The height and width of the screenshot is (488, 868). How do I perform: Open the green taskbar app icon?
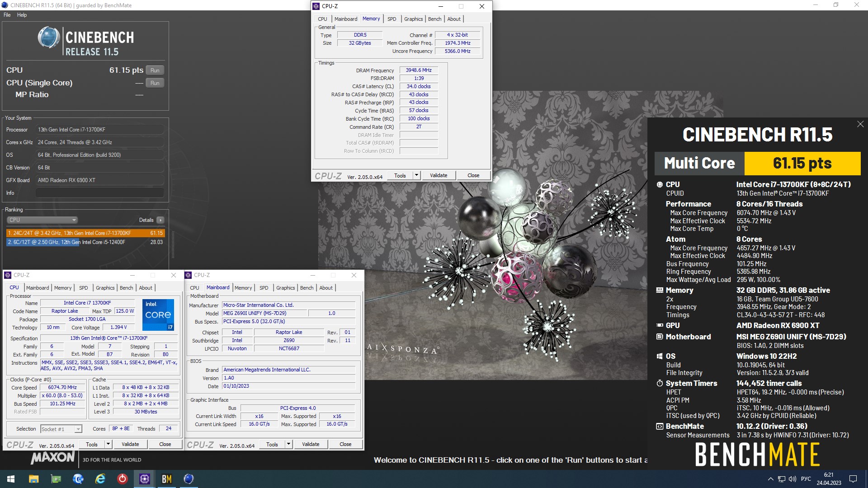[x=56, y=479]
